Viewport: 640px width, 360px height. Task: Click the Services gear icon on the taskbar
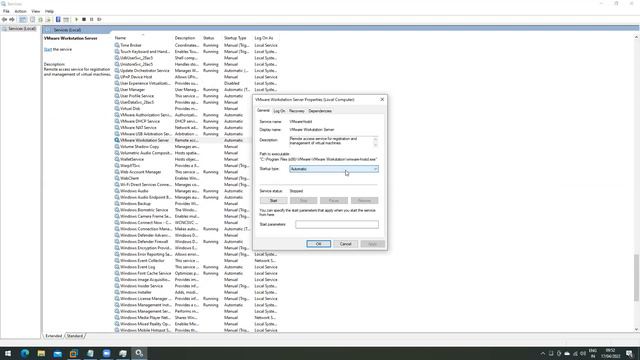[139, 353]
